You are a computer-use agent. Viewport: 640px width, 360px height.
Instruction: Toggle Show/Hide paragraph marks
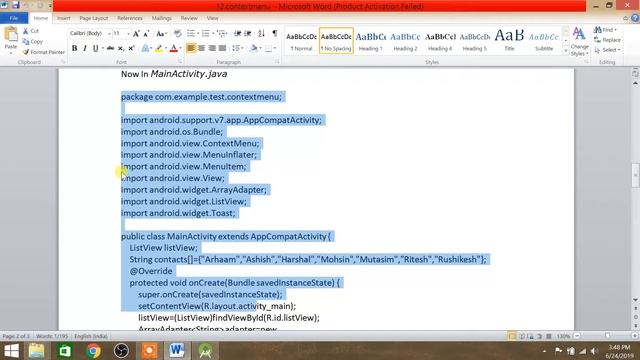[x=275, y=33]
